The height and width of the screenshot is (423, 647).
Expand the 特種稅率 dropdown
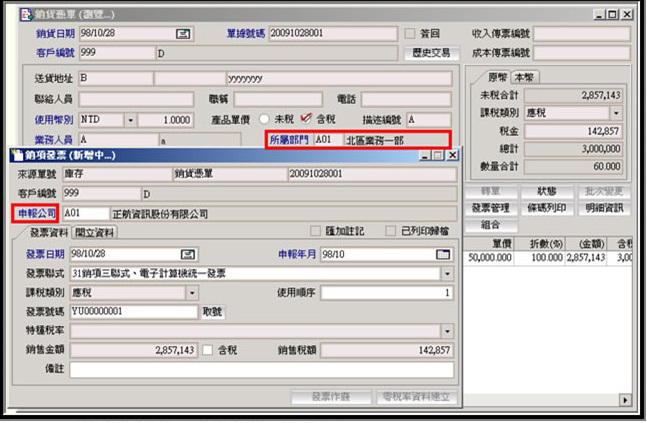(x=444, y=331)
